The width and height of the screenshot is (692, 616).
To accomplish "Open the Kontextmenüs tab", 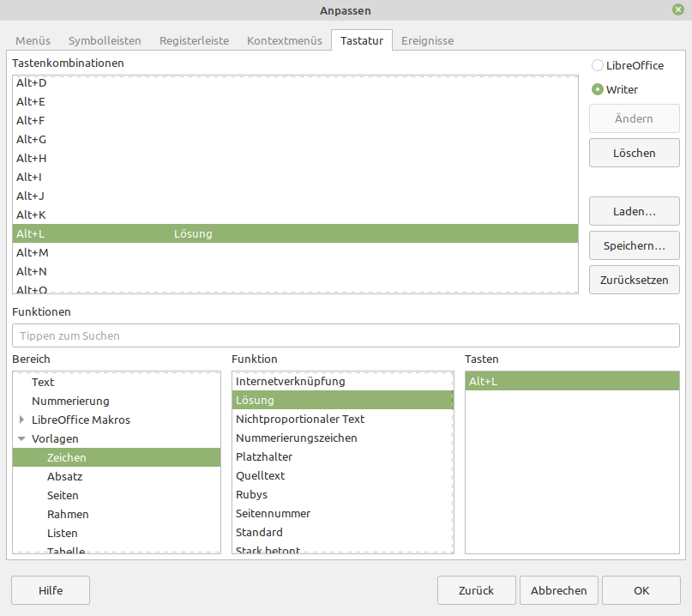I will [x=285, y=40].
